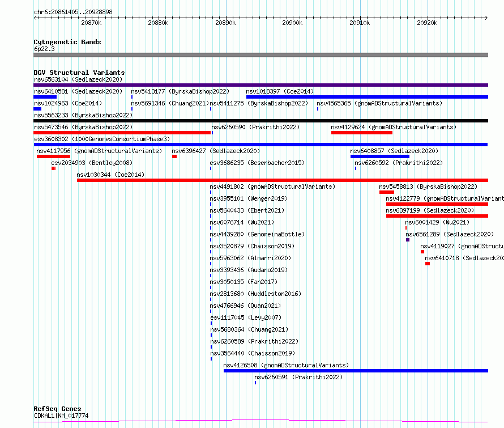
Task: Open nsv6260590 (Prakrithi2022) label
Action: point(255,127)
